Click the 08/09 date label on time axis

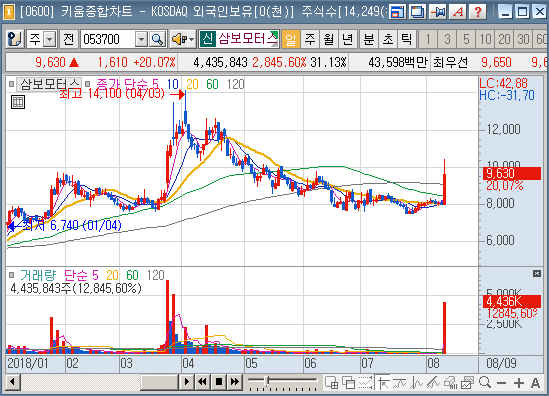tap(501, 363)
